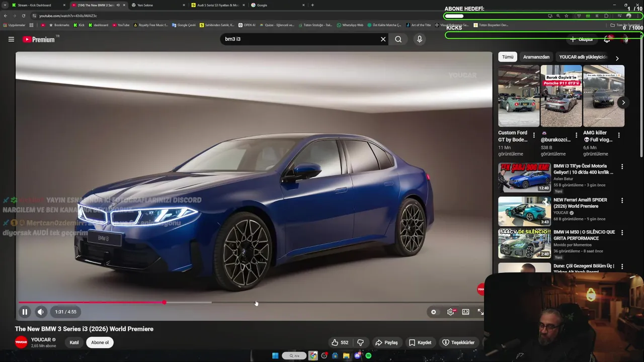
Task: Clear the search box with X
Action: [383, 39]
